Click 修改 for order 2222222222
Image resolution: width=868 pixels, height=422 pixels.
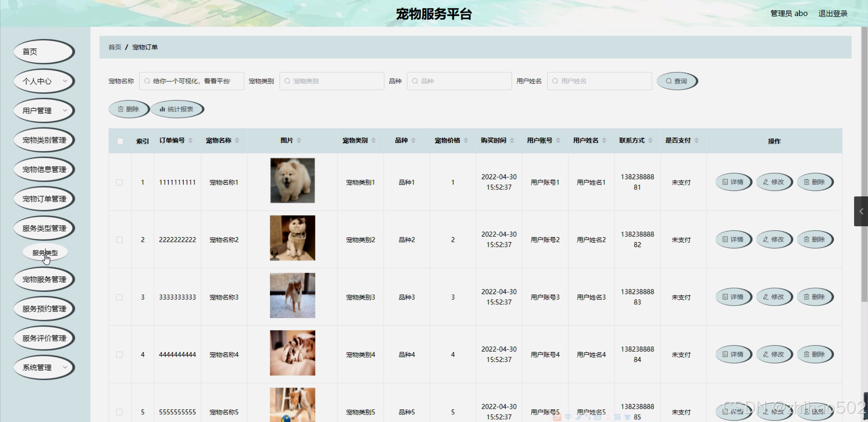click(x=774, y=239)
